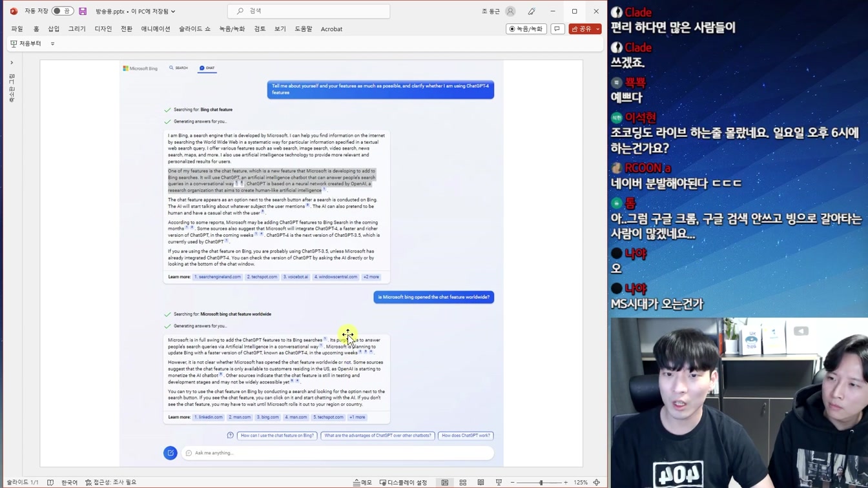Click the 검색 search box in title bar
This screenshot has width=868, height=488.
(309, 11)
